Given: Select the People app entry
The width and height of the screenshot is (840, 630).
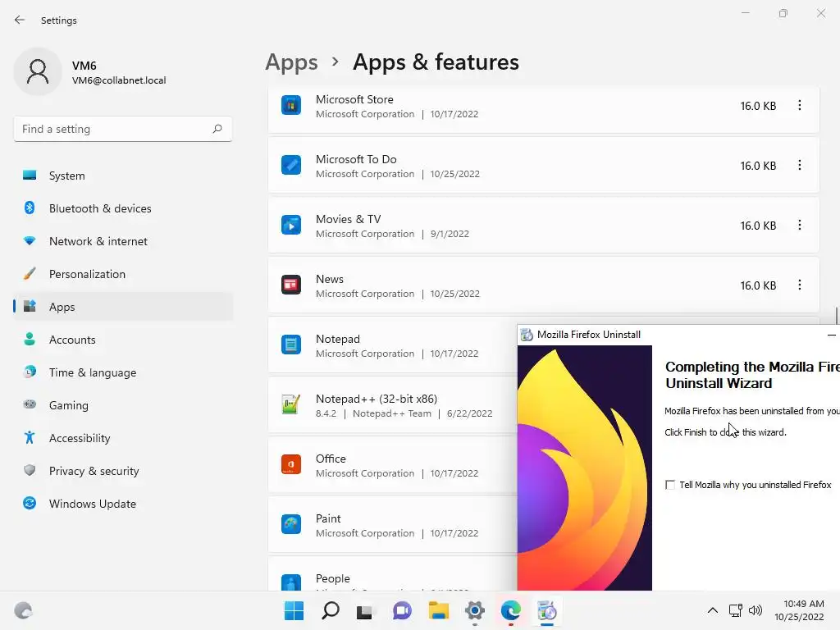Looking at the screenshot, I should 393,574.
